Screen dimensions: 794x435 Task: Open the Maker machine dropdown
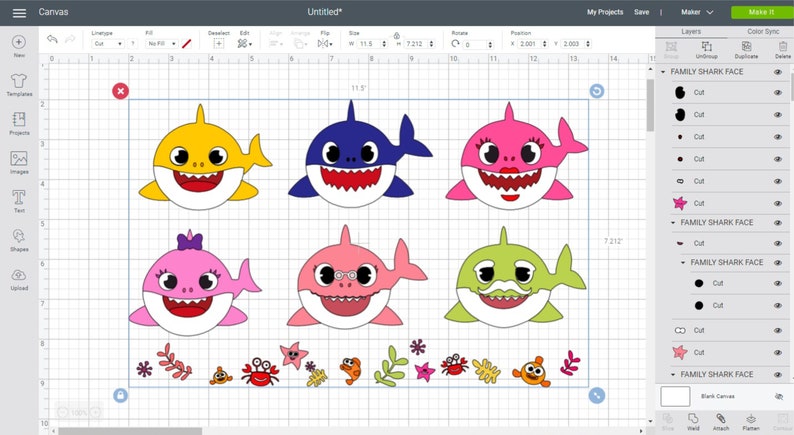coord(697,12)
